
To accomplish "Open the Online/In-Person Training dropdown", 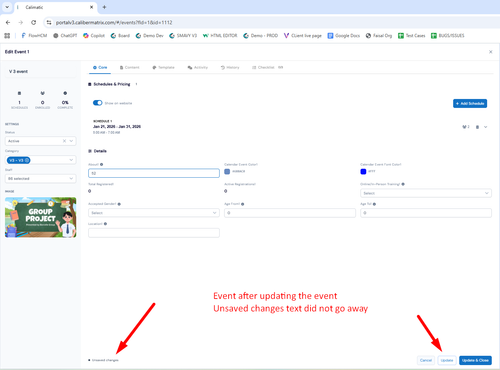I will 426,193.
